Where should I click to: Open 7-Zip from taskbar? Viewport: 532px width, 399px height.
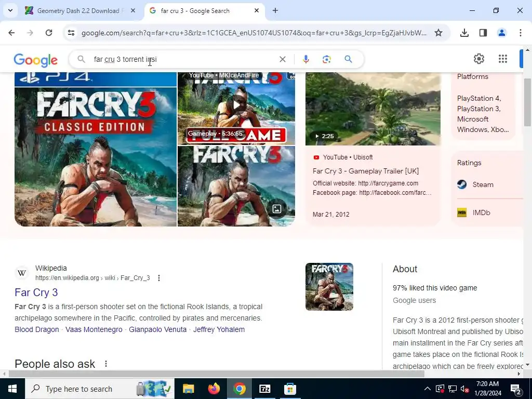point(264,389)
